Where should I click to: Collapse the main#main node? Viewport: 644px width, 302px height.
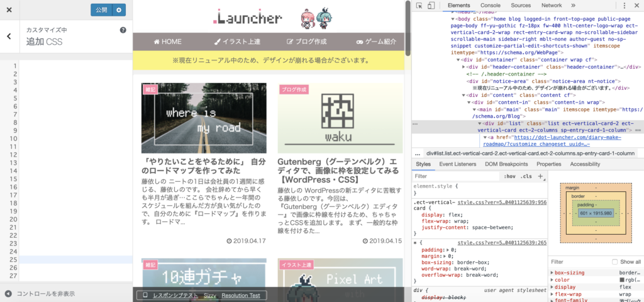pos(474,109)
